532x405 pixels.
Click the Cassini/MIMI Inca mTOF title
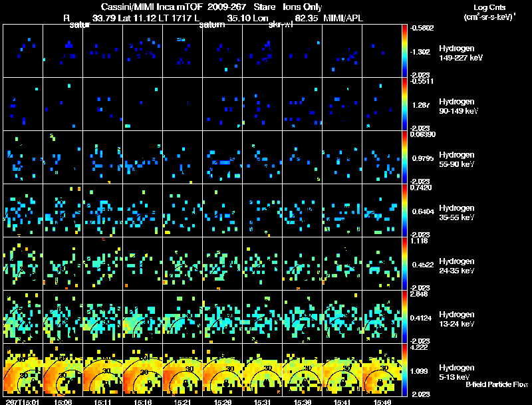coord(152,7)
